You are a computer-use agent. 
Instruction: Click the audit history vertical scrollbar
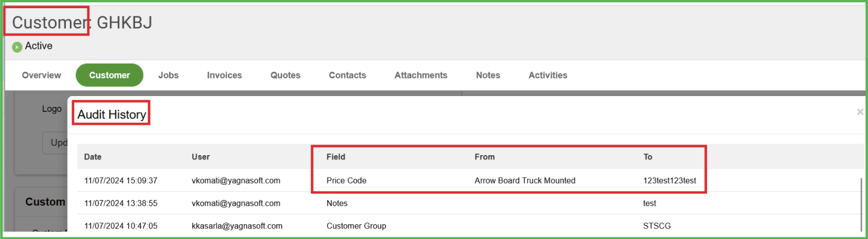tap(861, 204)
